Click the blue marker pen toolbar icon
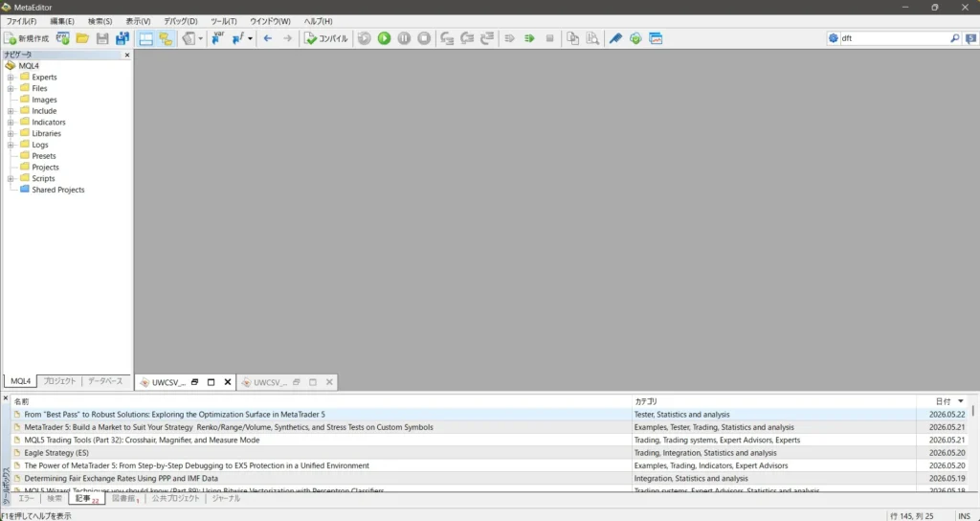The image size is (980, 521). 615,38
